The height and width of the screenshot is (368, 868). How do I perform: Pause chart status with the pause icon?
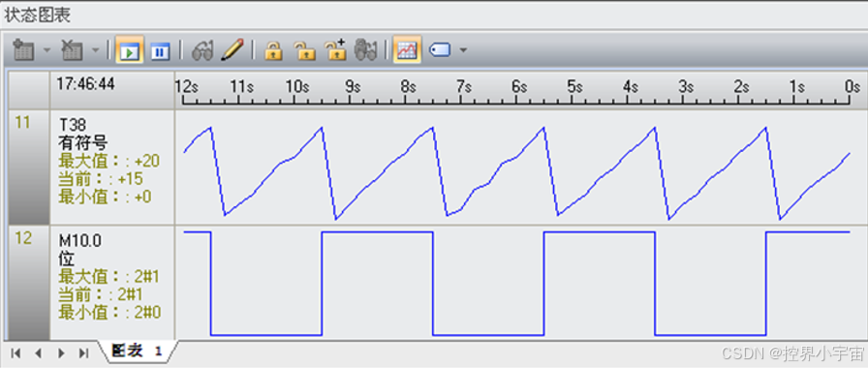click(161, 50)
